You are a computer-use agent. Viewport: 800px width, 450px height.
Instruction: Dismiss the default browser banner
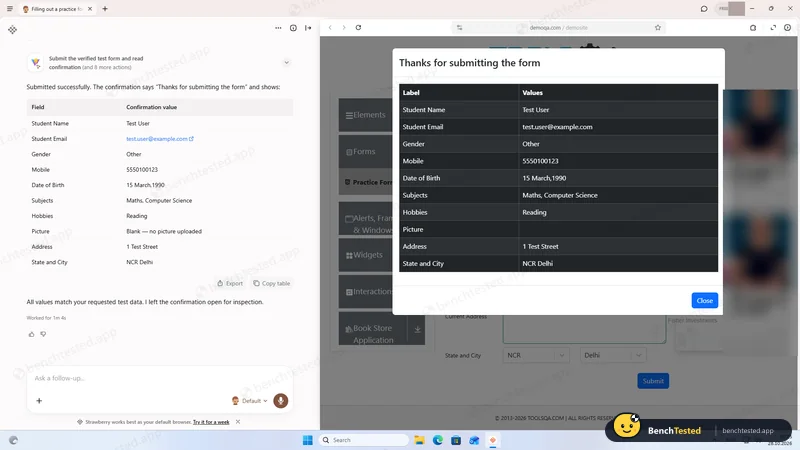[x=238, y=422]
